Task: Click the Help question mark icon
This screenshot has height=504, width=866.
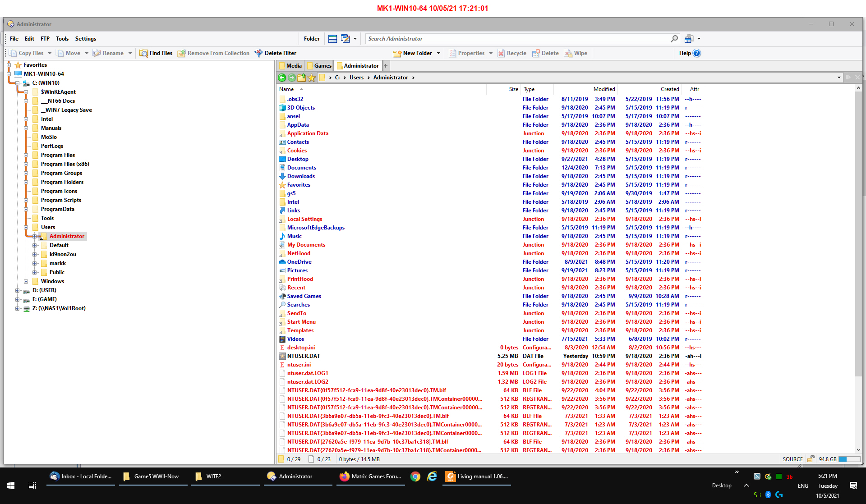Action: click(697, 53)
